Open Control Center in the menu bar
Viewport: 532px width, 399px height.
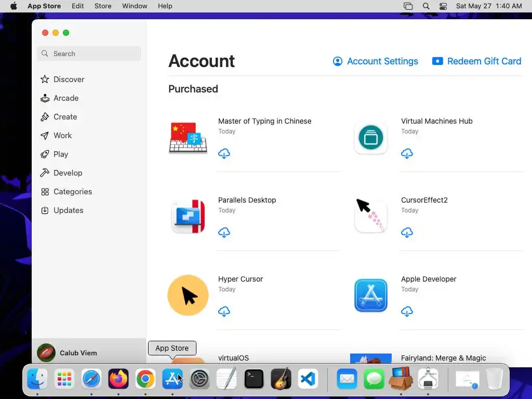pos(443,6)
